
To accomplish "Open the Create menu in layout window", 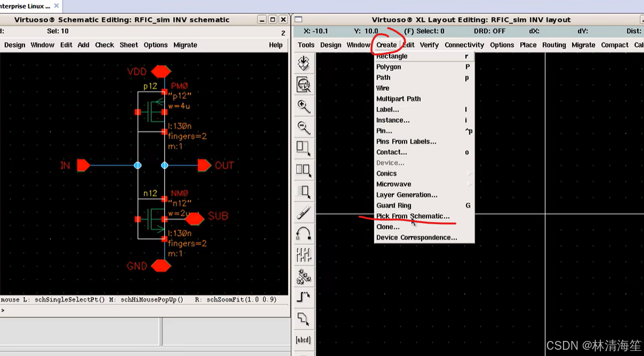I will coord(386,45).
